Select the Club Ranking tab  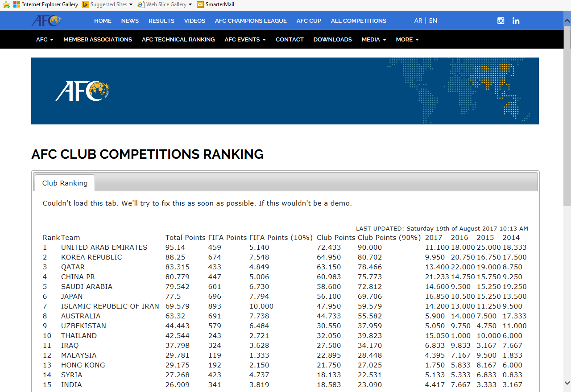pos(65,183)
